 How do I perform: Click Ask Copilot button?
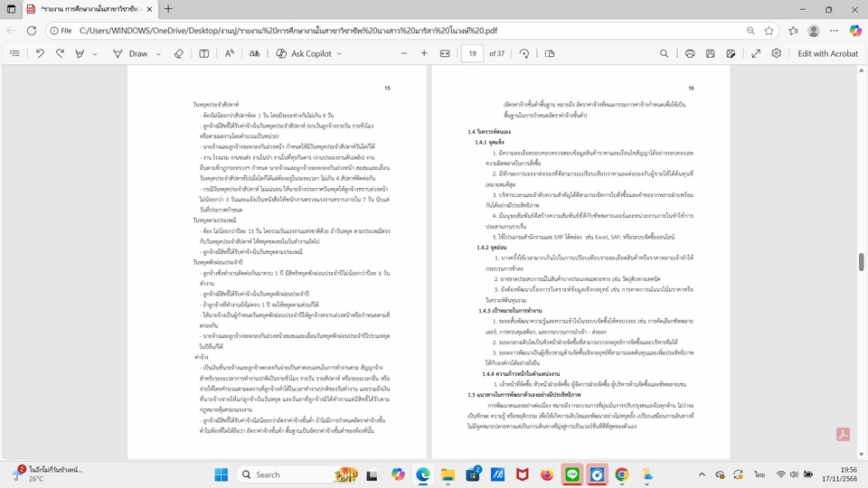[x=303, y=53]
